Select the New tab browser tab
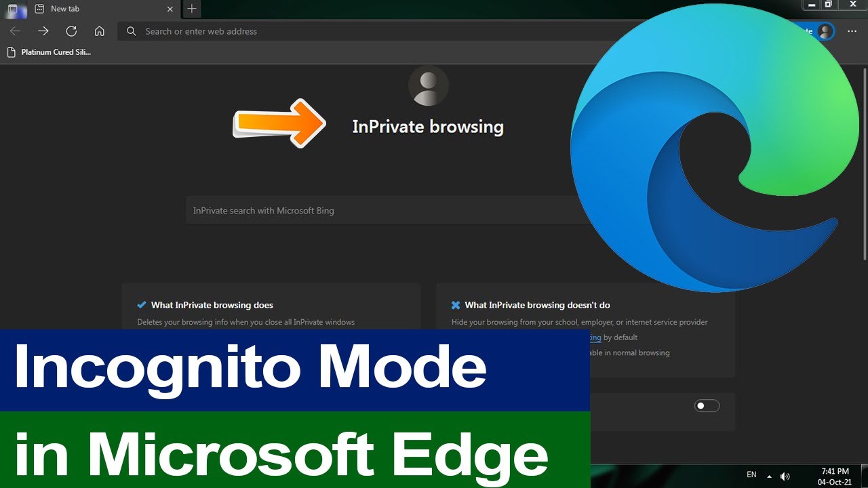Screen dimensions: 868x488 click(x=105, y=9)
